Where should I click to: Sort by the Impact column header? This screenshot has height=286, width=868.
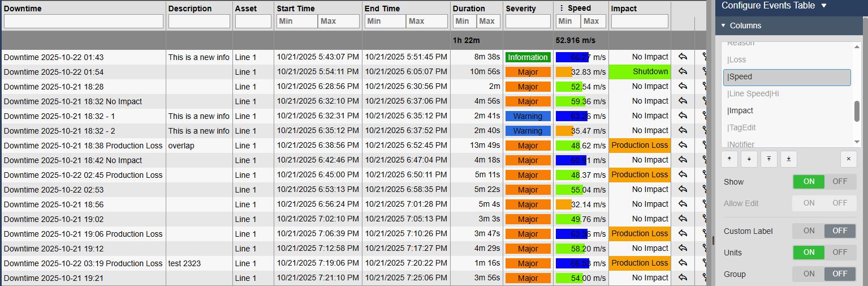point(624,8)
